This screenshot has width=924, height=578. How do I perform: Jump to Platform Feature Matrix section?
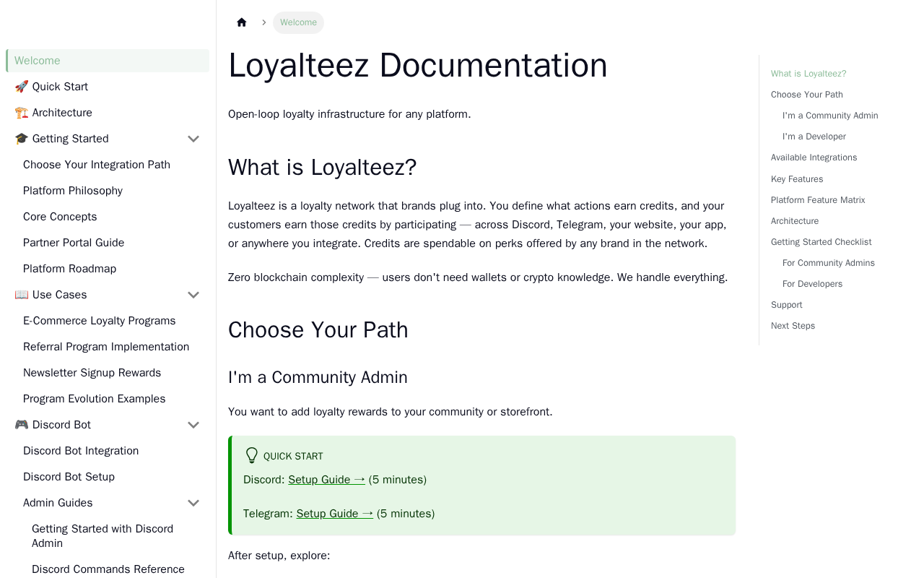coord(818,200)
